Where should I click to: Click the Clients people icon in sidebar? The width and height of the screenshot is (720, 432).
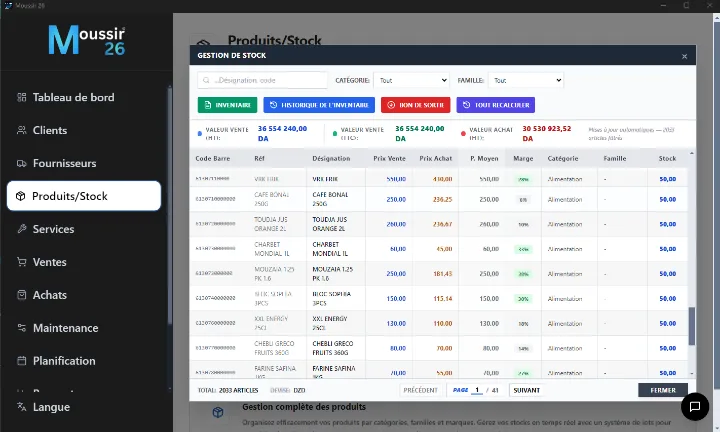tap(22, 130)
